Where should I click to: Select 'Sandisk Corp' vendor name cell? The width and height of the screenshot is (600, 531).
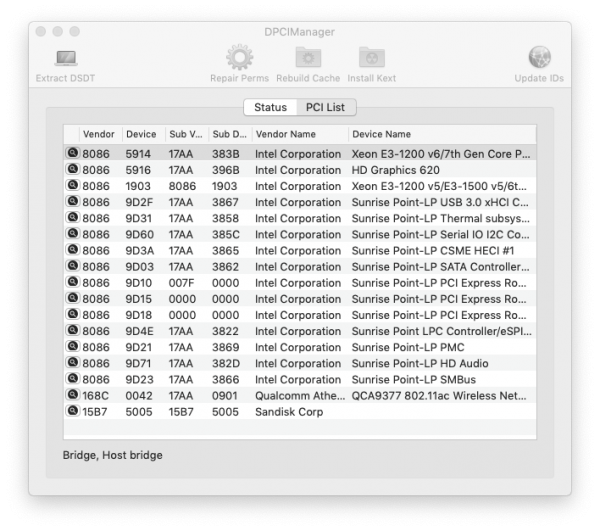pos(289,412)
